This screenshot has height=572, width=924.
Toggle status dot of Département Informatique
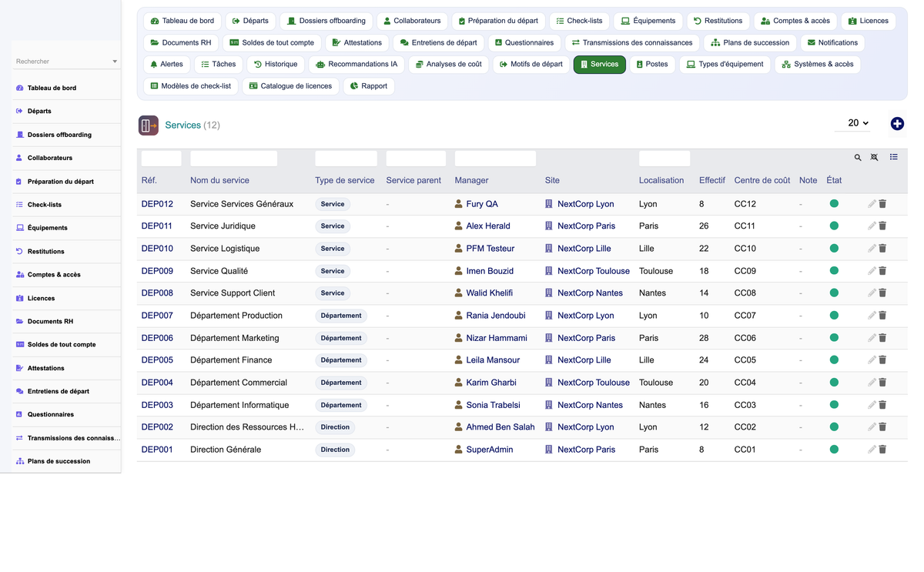tap(834, 405)
